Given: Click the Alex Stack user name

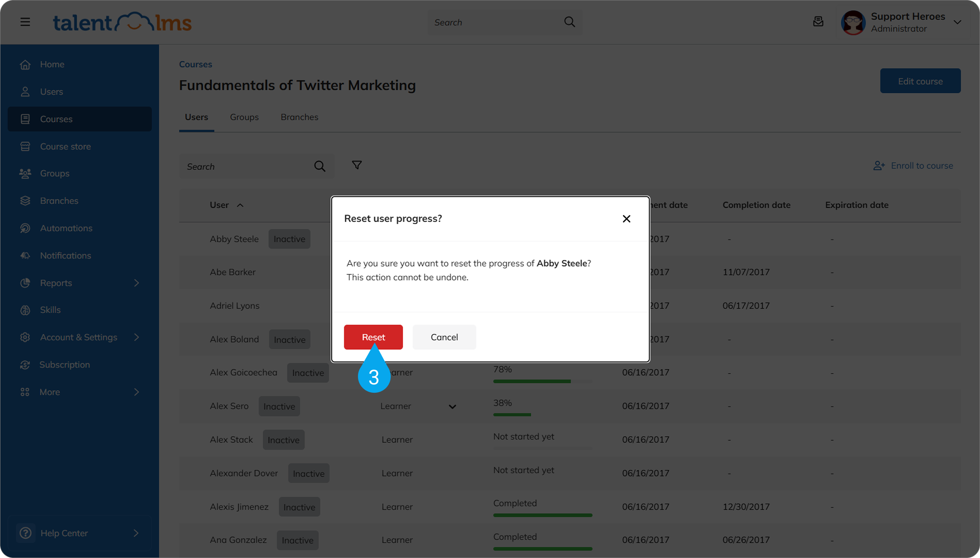Looking at the screenshot, I should pyautogui.click(x=231, y=440).
